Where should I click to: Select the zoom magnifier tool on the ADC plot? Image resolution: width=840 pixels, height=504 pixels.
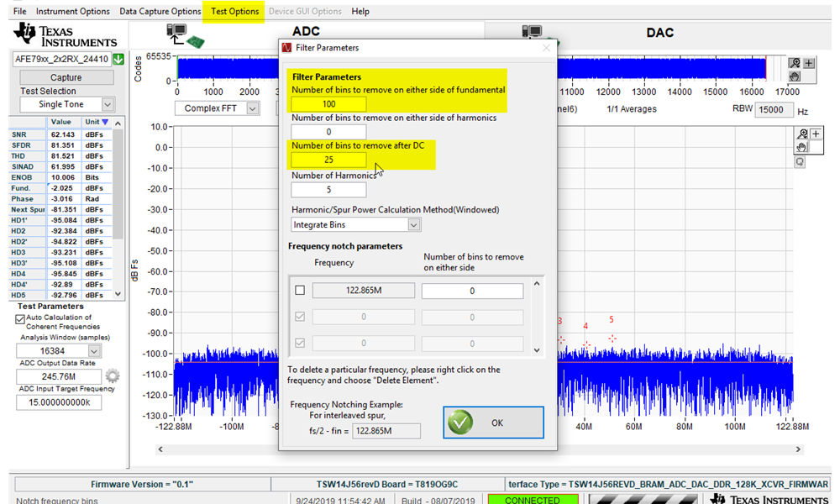click(x=802, y=133)
